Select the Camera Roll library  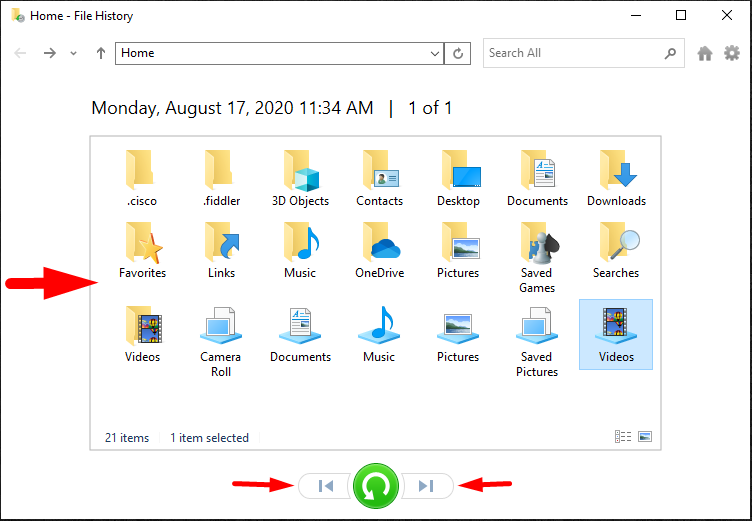point(220,340)
